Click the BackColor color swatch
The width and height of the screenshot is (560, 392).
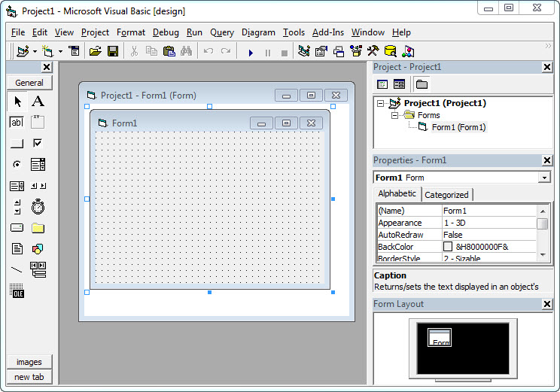pos(448,247)
